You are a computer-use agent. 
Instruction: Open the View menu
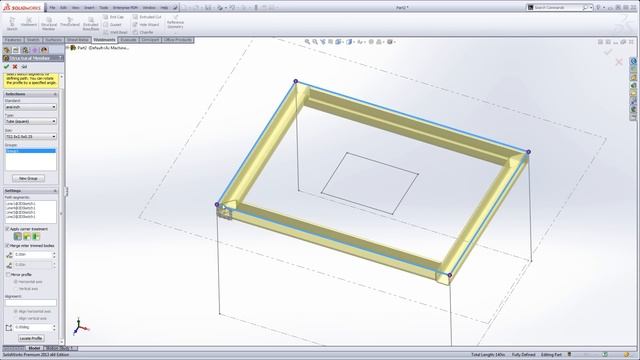pos(75,7)
